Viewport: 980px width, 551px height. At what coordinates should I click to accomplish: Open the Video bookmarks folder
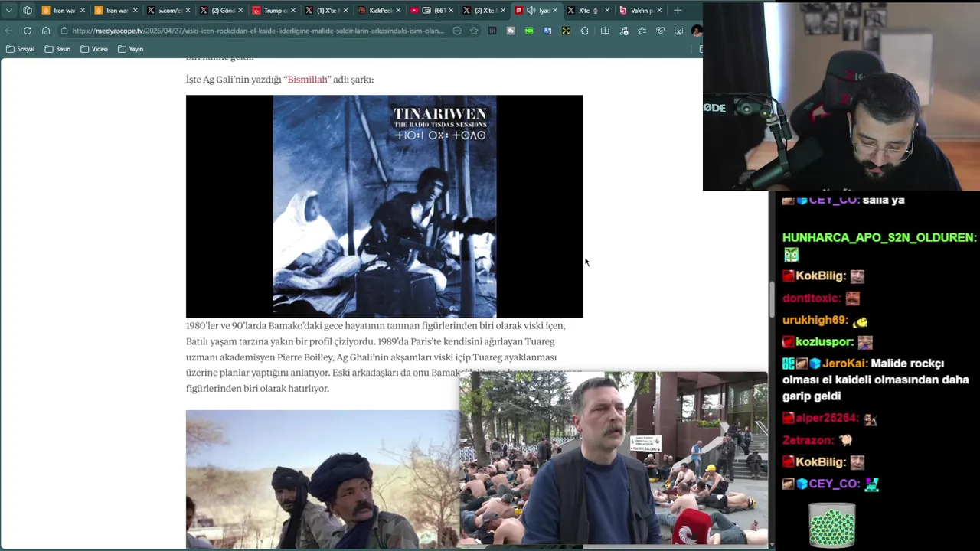[x=94, y=49]
